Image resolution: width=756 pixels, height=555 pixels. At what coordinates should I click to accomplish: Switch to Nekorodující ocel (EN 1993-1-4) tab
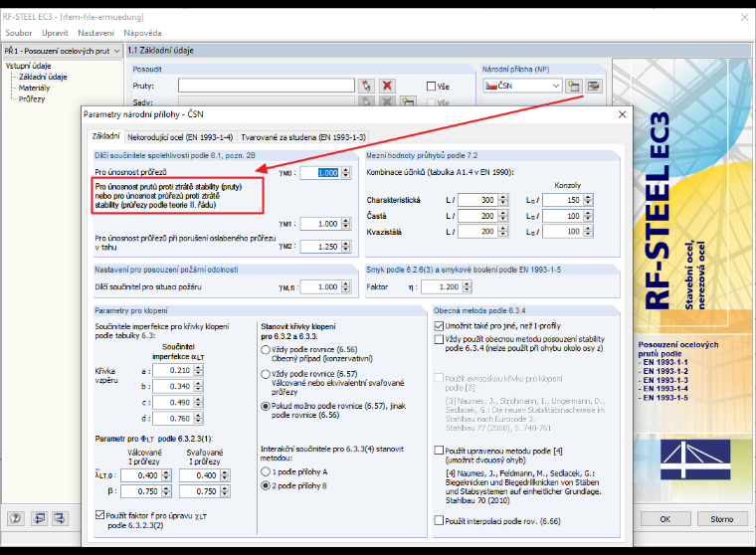click(x=180, y=137)
